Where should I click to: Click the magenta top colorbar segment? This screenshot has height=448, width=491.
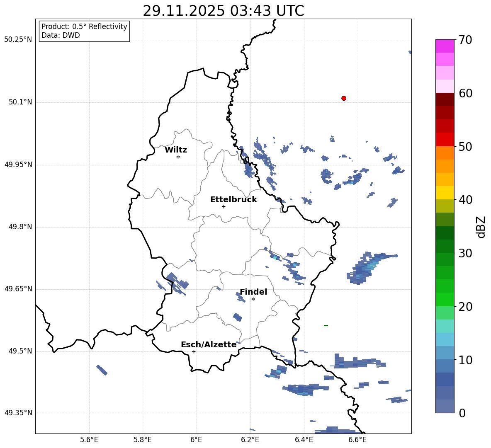445,46
